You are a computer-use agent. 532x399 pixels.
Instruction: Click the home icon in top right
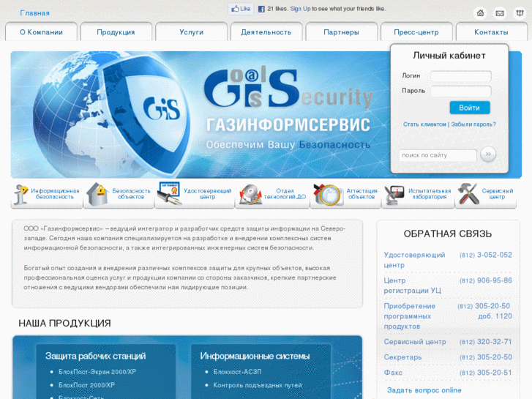(480, 13)
